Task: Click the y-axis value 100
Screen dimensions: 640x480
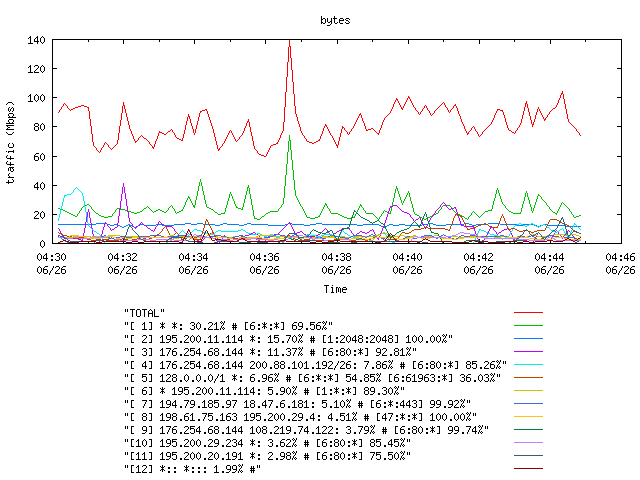Action: (36, 98)
